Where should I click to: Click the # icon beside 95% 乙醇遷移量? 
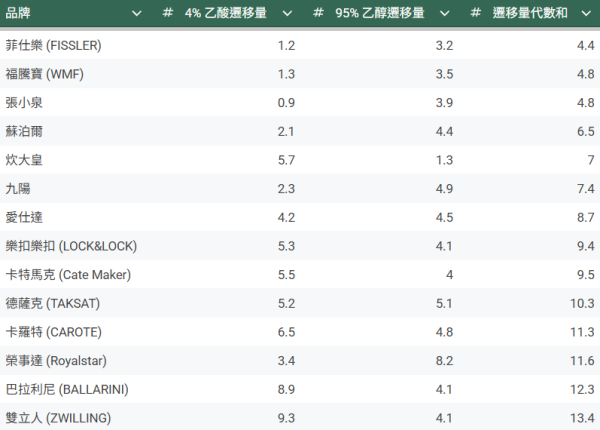pos(317,13)
